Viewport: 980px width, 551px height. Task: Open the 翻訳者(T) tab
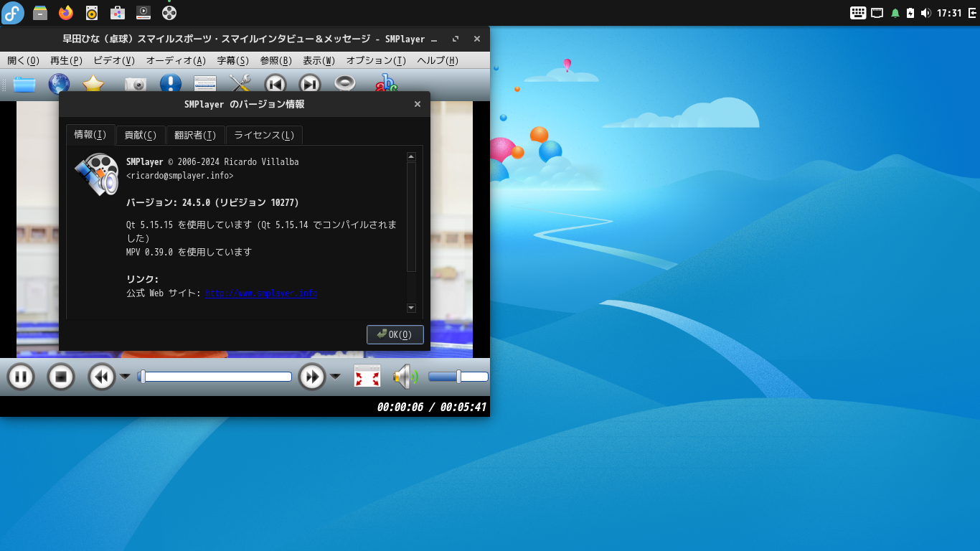[x=195, y=136]
